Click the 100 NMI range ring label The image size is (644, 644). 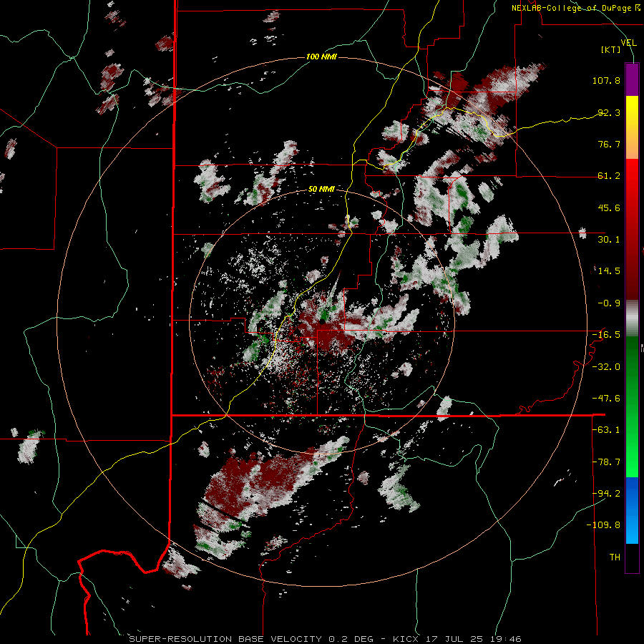coord(321,57)
